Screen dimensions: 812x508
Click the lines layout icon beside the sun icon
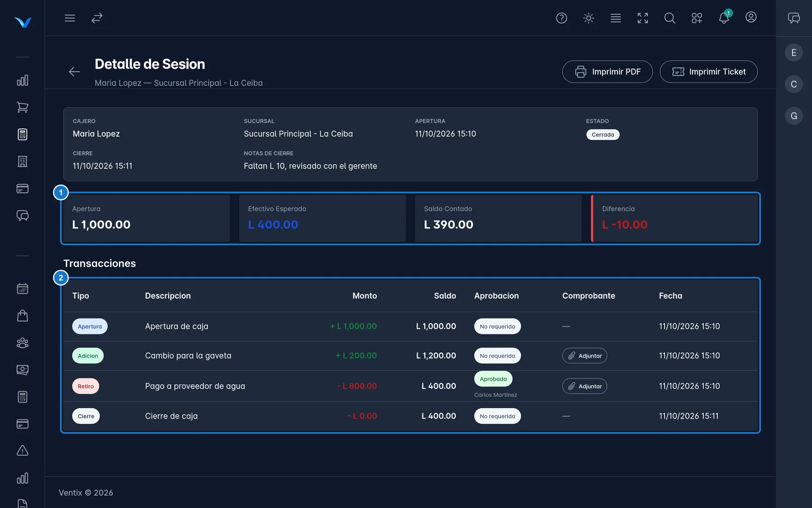[x=616, y=18]
